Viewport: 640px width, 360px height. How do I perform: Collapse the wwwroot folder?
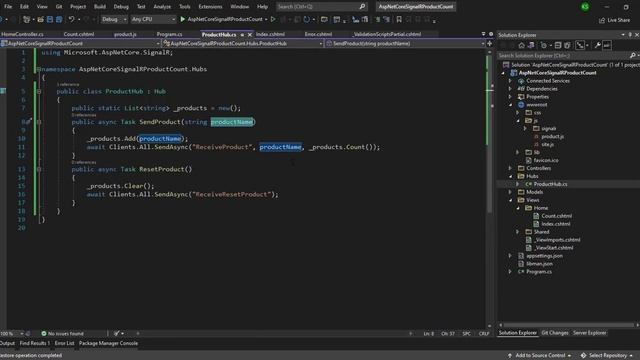tap(510, 105)
